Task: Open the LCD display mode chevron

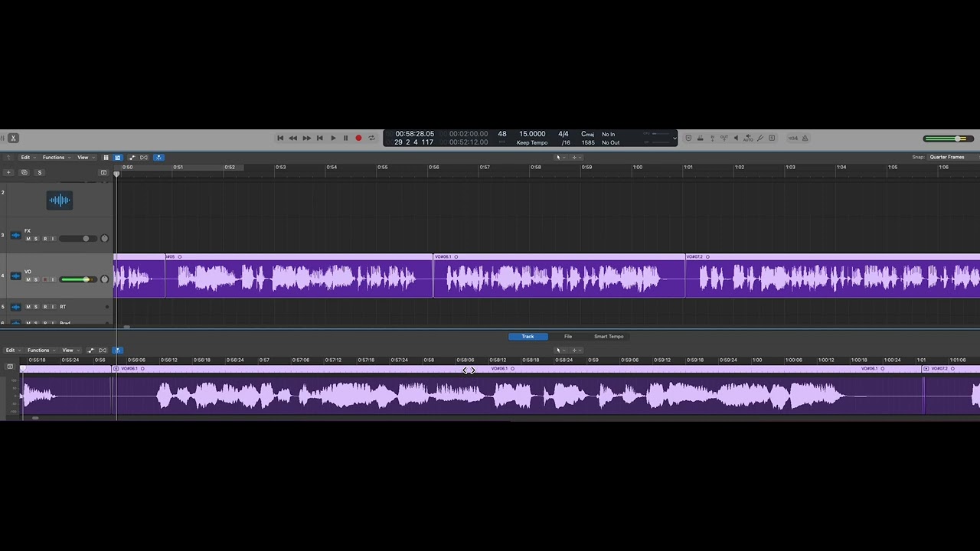Action: pyautogui.click(x=675, y=139)
